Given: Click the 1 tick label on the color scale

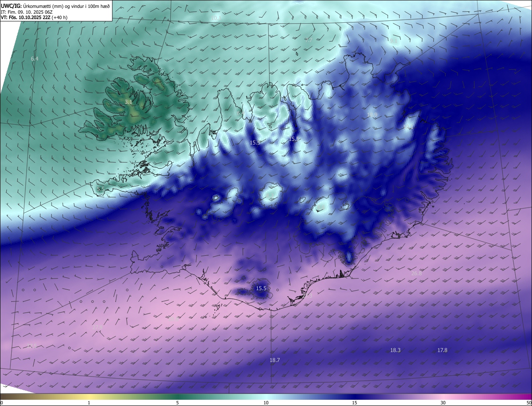Looking at the screenshot, I should [x=89, y=403].
